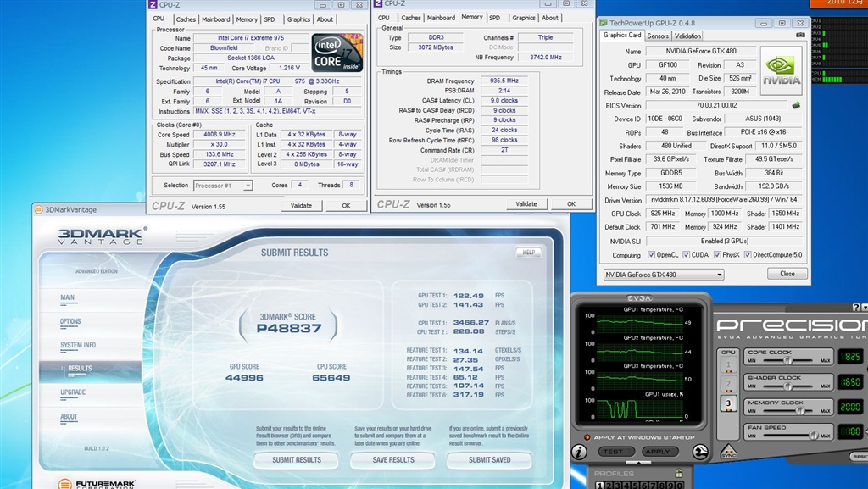Open the NVIDIA GeForce GTX 480 dropdown
This screenshot has width=868, height=489.
pyautogui.click(x=663, y=275)
